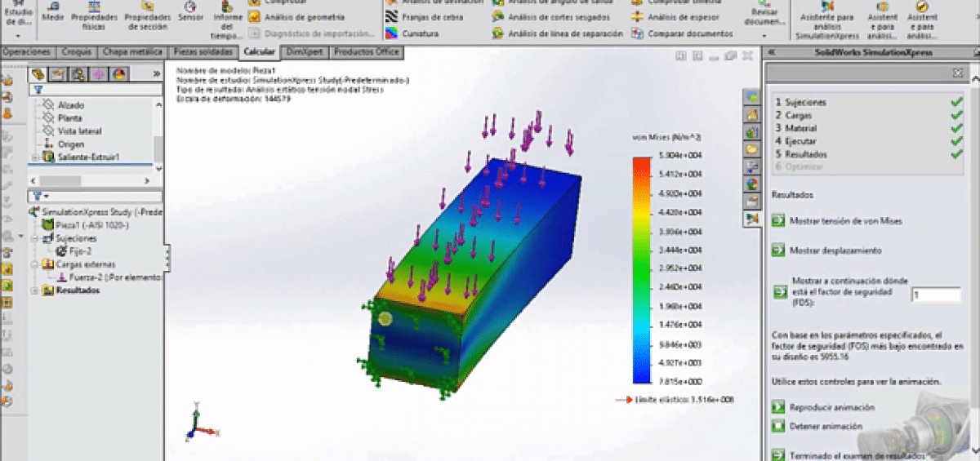The width and height of the screenshot is (980, 461).
Task: Click the von Mises color legend bar
Action: tap(643, 269)
